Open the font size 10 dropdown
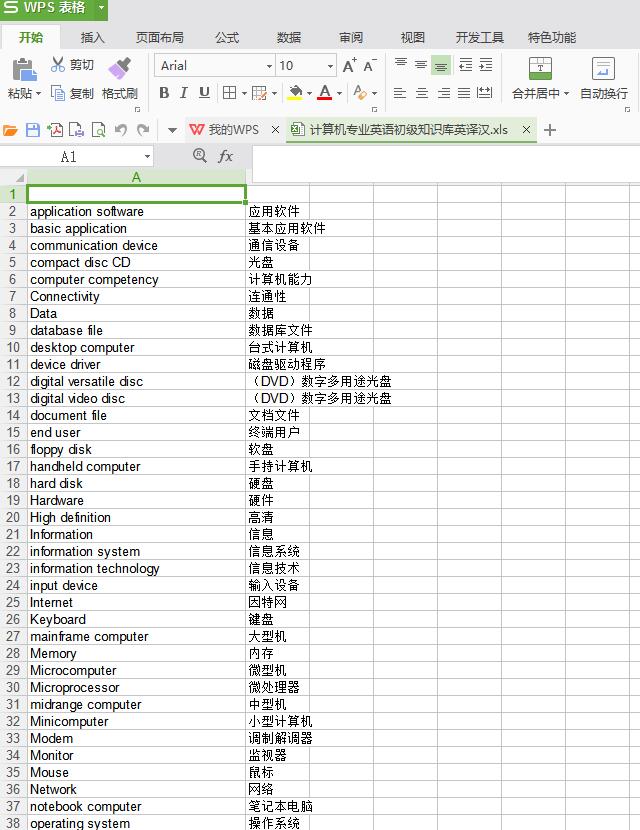The image size is (640, 830). coord(330,66)
